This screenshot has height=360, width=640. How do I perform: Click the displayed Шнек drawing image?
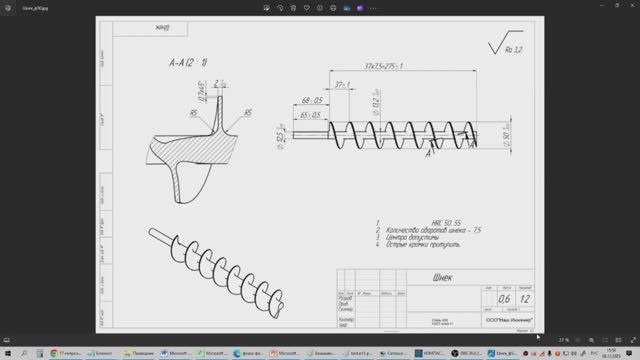[x=320, y=175]
